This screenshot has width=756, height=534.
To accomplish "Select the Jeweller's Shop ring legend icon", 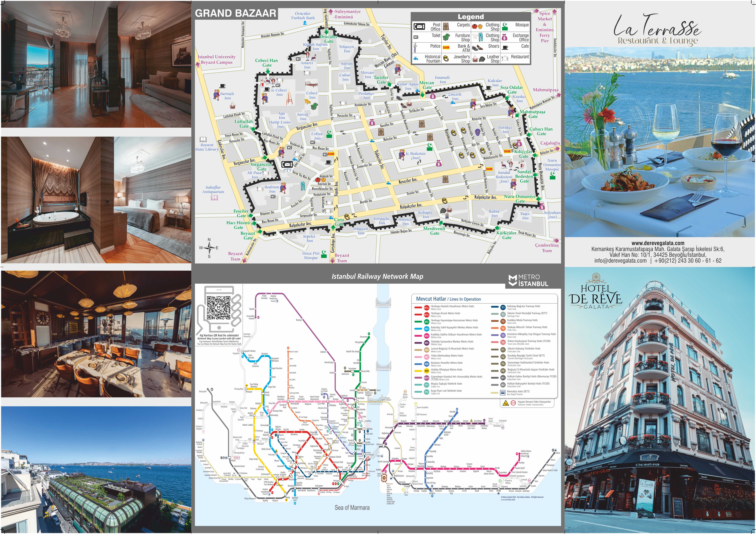I will point(446,59).
